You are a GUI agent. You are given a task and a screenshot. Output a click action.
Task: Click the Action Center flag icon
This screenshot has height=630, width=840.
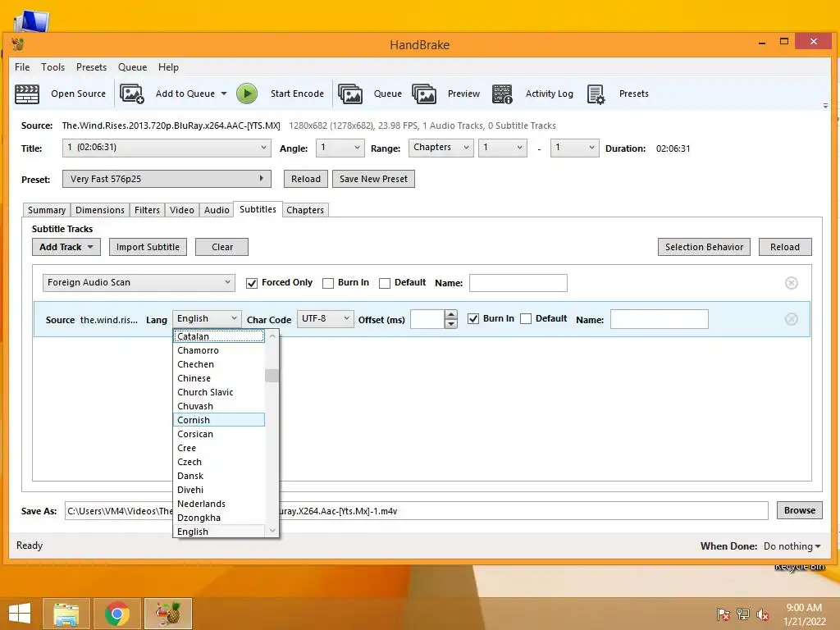[724, 614]
